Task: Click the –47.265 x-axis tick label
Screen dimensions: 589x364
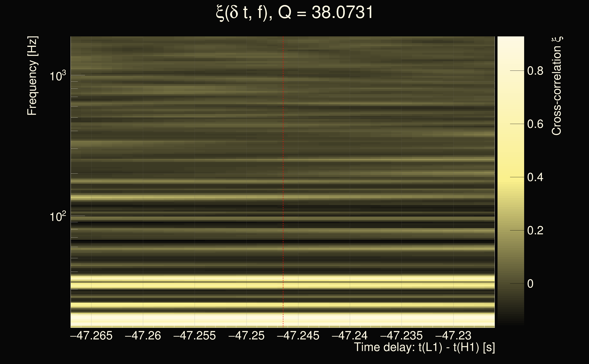Action: pyautogui.click(x=91, y=336)
